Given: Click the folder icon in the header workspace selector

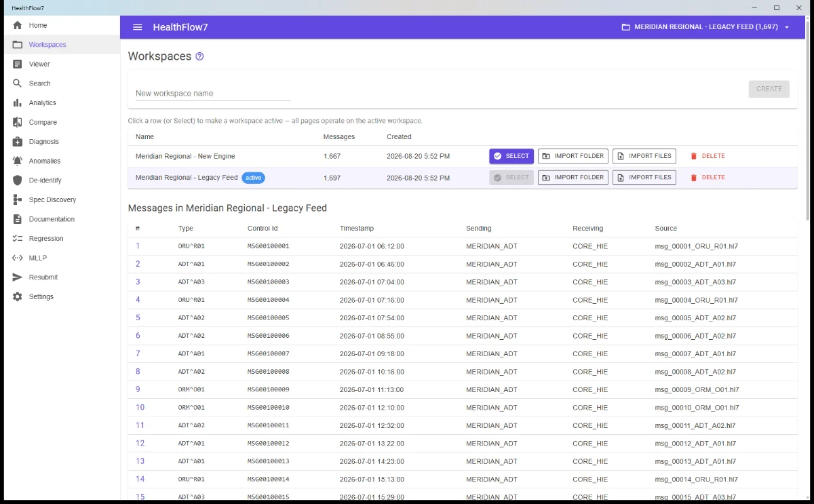Looking at the screenshot, I should (625, 27).
